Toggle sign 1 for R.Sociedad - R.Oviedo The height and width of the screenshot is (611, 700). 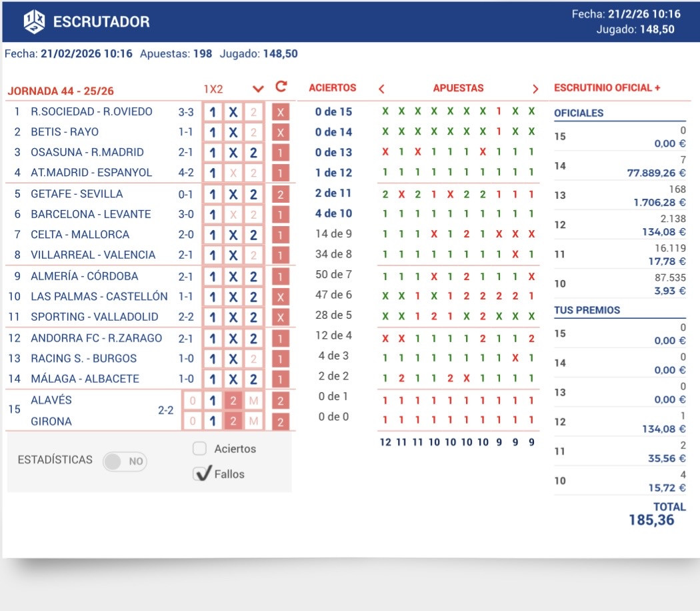tap(213, 112)
